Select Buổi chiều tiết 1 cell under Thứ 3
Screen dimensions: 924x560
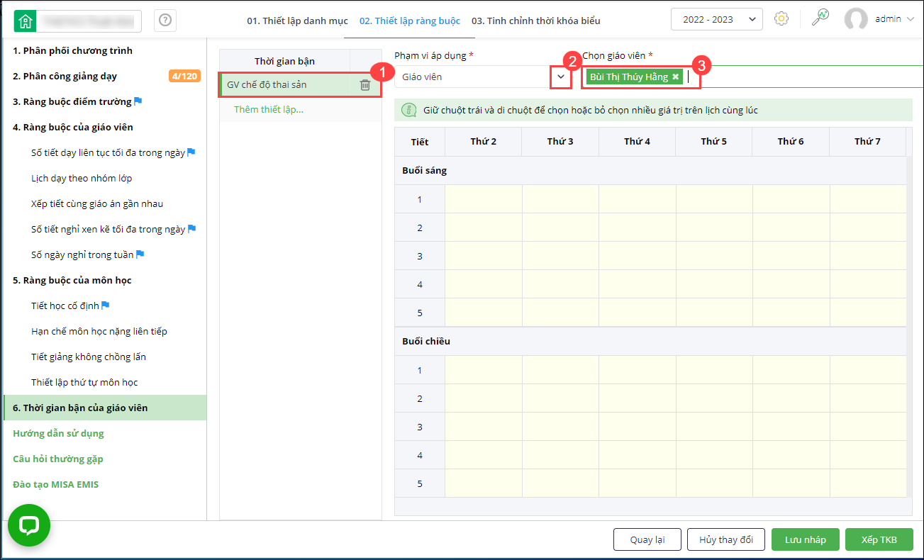(x=560, y=370)
